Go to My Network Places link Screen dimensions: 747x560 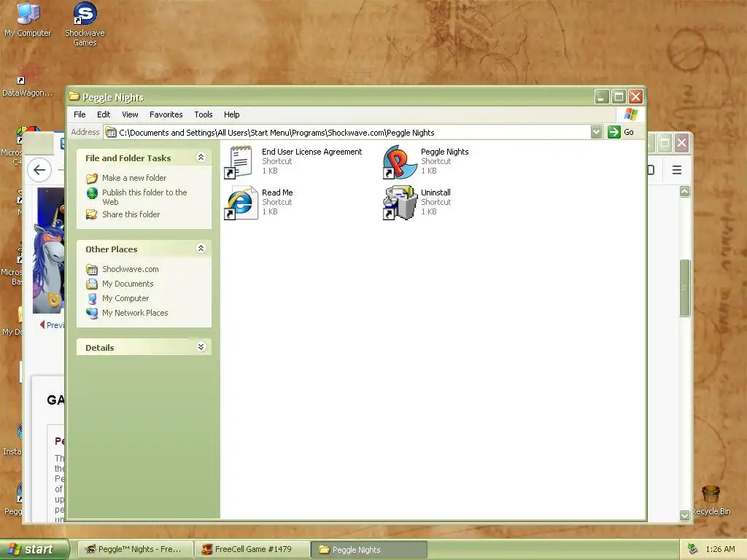pyautogui.click(x=135, y=313)
